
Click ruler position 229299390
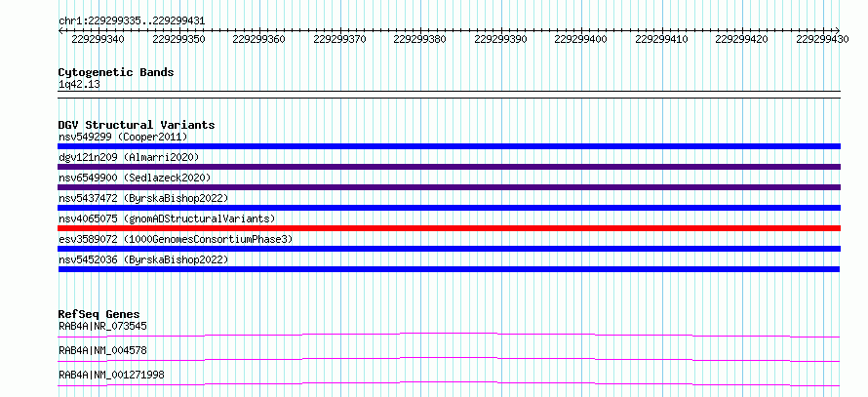tap(501, 39)
